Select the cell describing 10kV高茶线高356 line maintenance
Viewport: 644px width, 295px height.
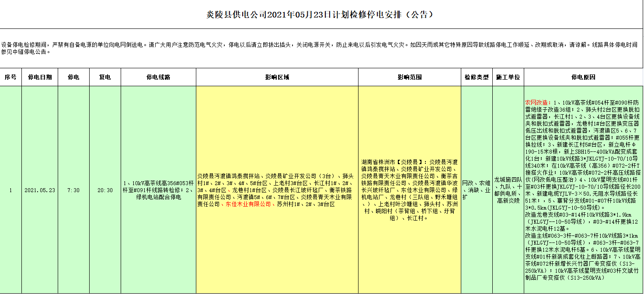(158, 190)
